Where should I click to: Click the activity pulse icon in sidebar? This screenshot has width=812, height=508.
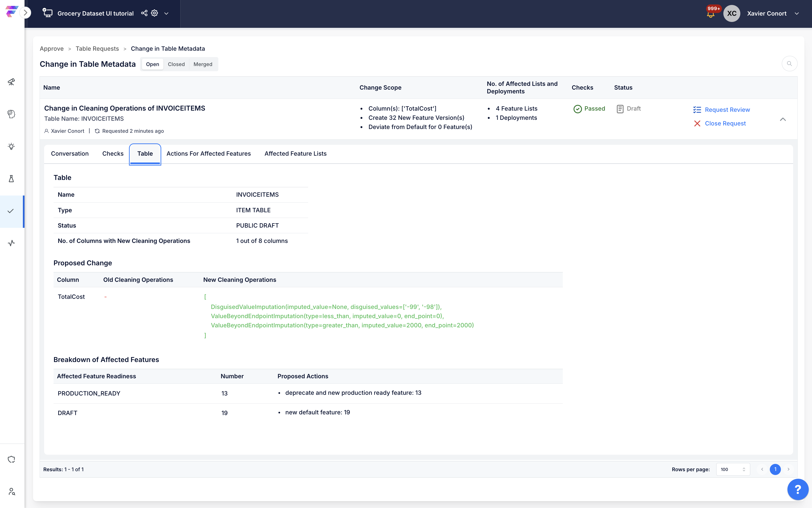[11, 243]
